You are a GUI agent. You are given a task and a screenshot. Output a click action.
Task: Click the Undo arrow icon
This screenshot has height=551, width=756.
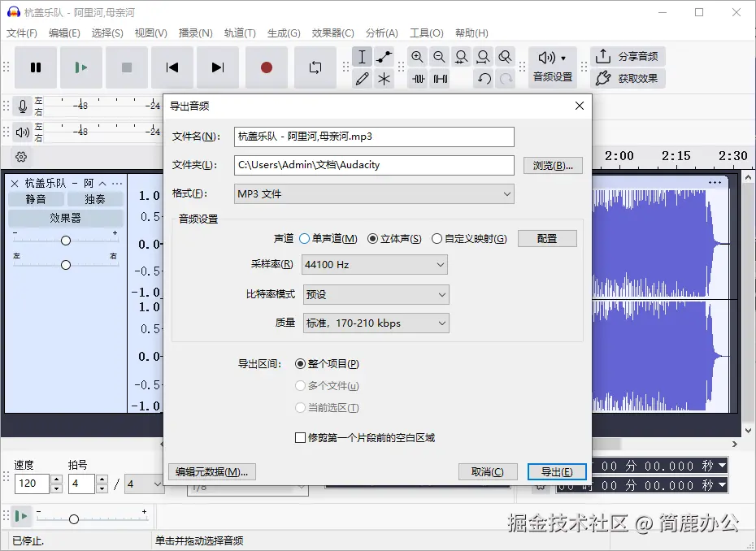coord(484,78)
